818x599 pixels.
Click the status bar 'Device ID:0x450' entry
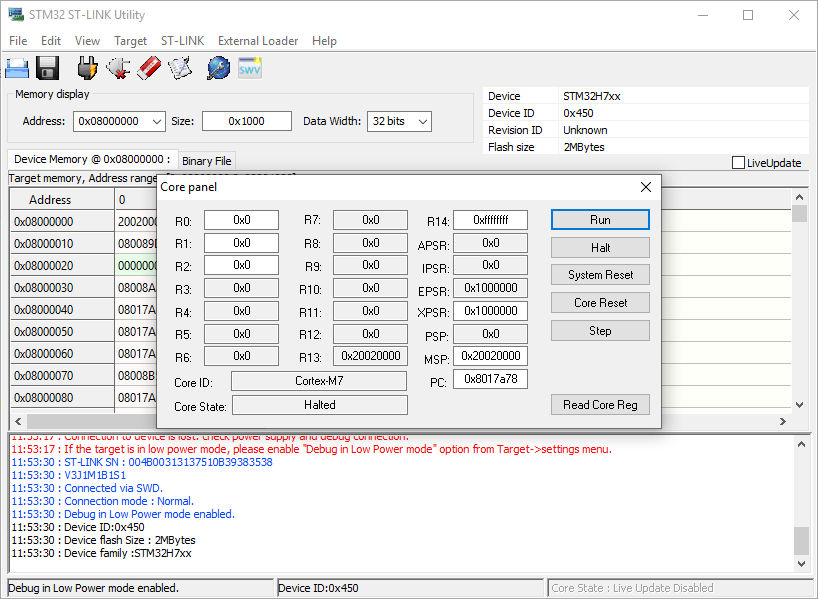(410, 588)
